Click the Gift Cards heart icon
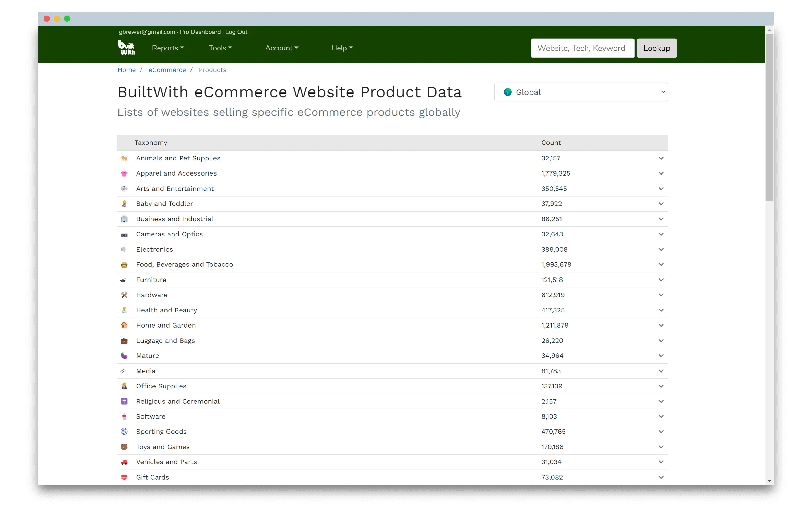The width and height of the screenshot is (812, 511). pos(124,477)
